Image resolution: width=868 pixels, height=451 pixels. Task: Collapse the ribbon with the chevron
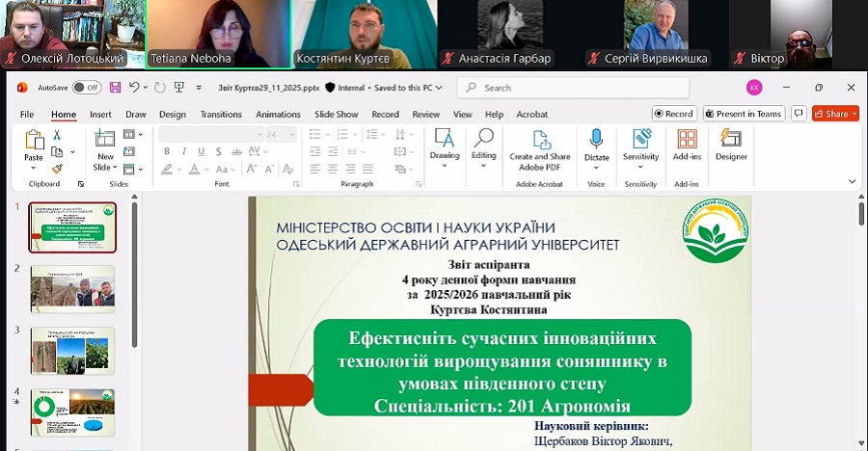pos(851,181)
